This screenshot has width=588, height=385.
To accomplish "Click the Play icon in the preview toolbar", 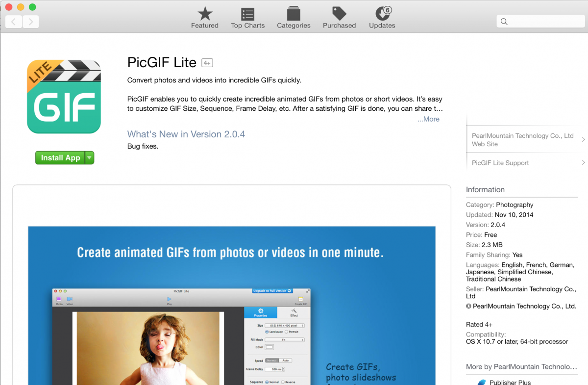I will pyautogui.click(x=169, y=300).
